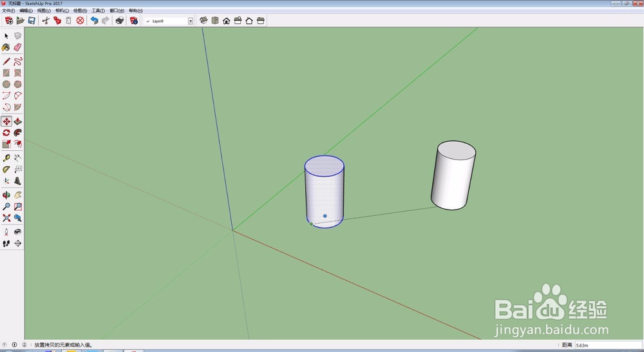Switch to the Right view
Viewport: 644px width, 352px height.
[x=238, y=21]
